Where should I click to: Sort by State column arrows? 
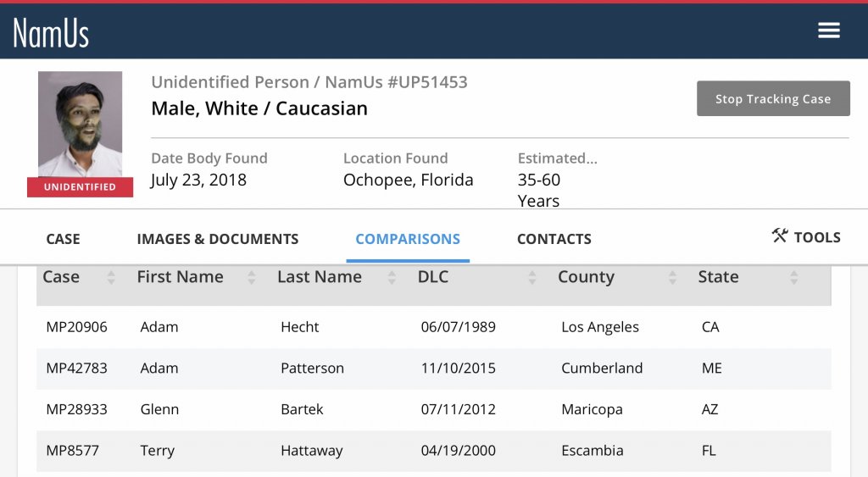pos(793,277)
